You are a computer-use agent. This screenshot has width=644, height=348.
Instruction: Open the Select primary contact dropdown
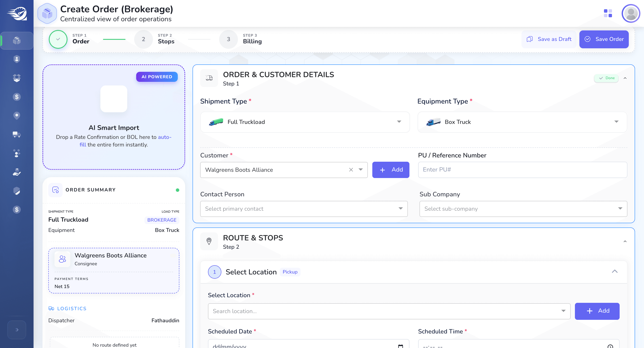[x=304, y=209]
